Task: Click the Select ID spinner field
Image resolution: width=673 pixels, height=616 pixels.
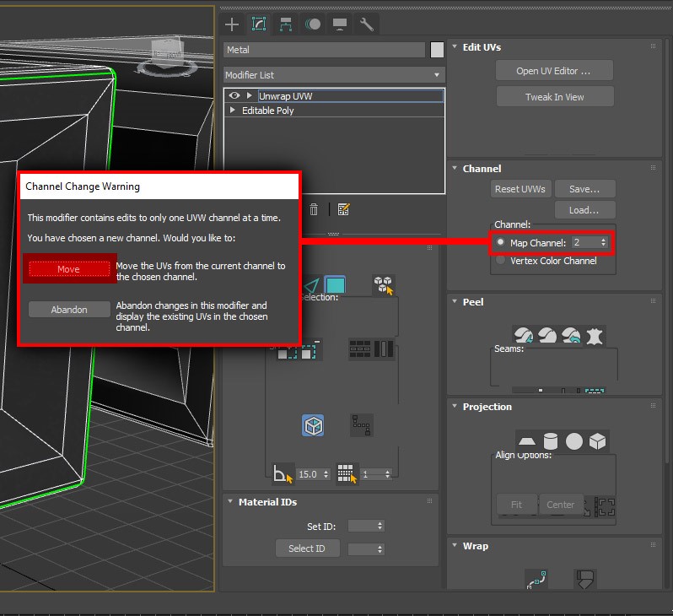Action: point(366,549)
